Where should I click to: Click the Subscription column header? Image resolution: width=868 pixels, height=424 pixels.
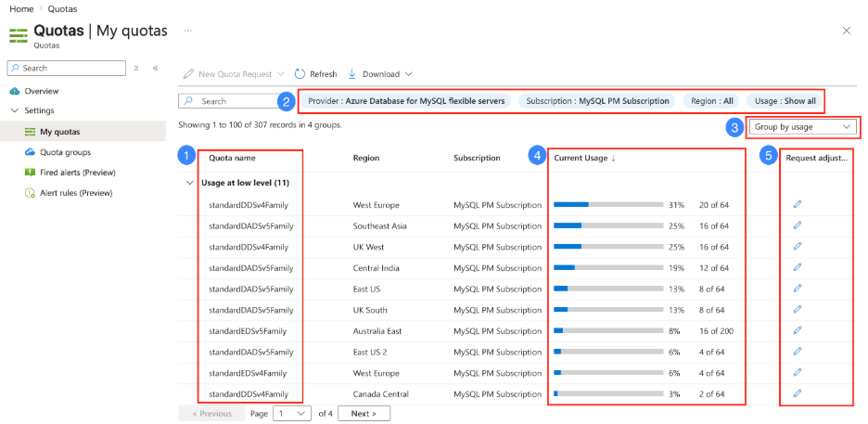point(477,158)
